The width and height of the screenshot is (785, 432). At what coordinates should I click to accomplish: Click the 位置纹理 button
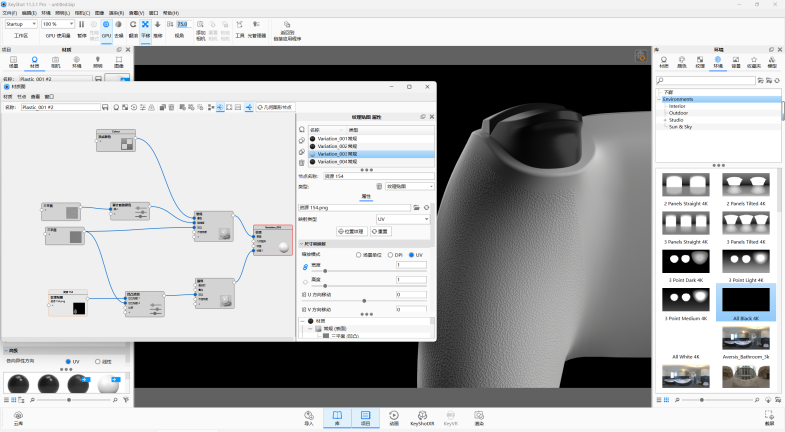tap(350, 231)
